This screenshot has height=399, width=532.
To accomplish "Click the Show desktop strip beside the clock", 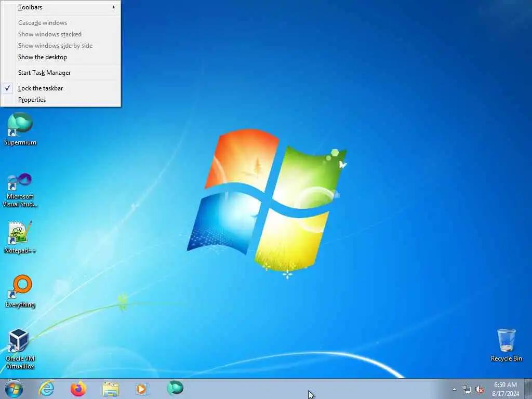I will click(528, 389).
